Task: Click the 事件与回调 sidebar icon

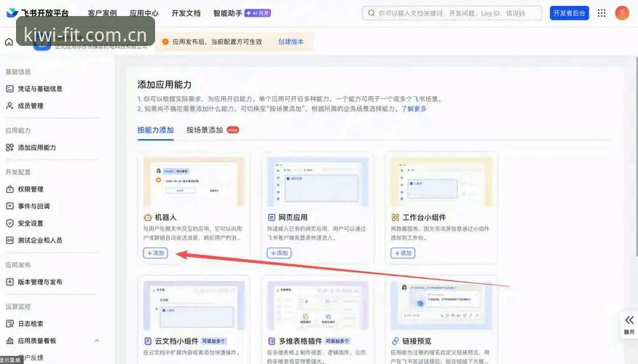Action: tap(9, 206)
